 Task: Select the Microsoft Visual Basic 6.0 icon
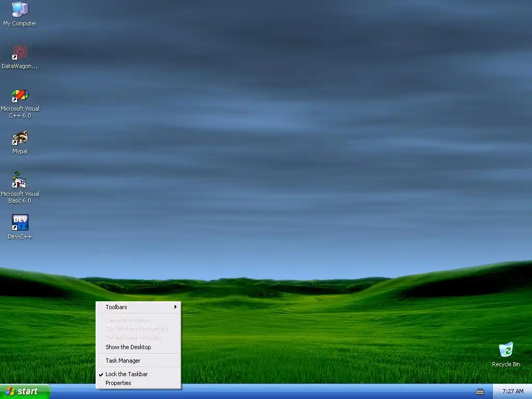point(19,180)
